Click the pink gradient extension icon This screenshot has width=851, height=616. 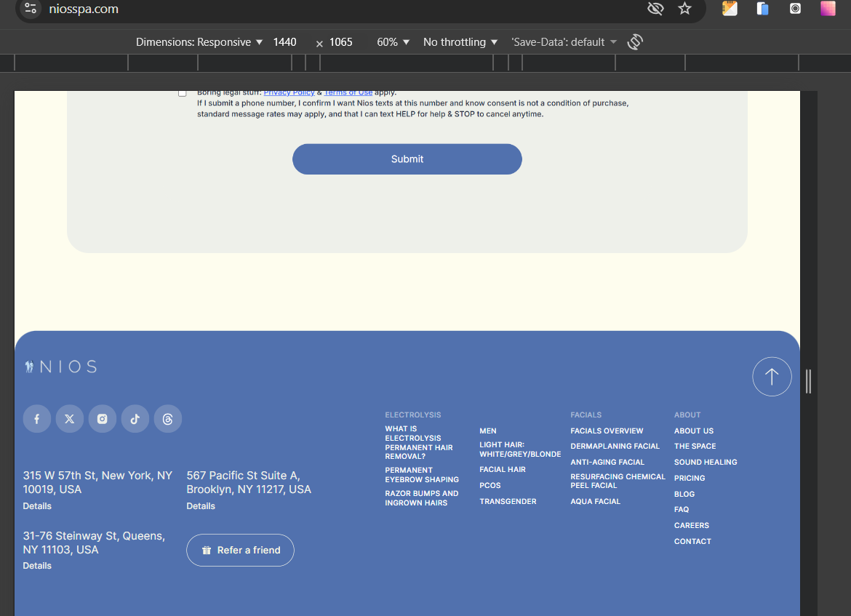pos(828,8)
